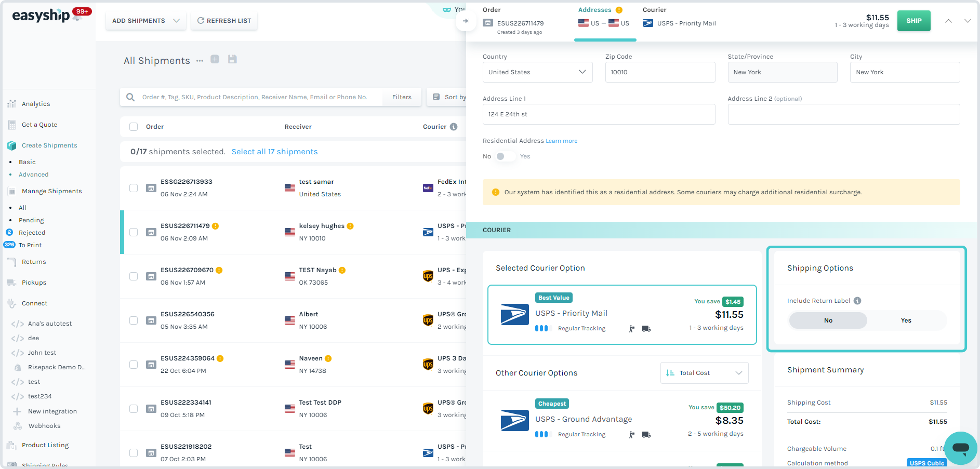Switch to the Courier tab

tap(679, 17)
